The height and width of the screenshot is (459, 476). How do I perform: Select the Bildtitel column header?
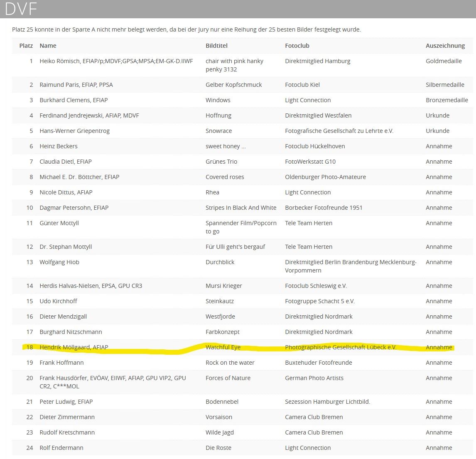coord(216,46)
